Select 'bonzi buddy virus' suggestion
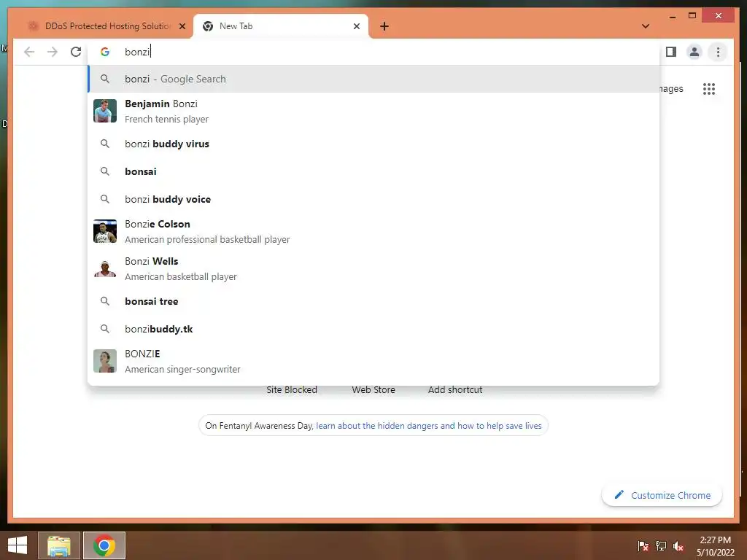The image size is (747, 560). point(374,144)
